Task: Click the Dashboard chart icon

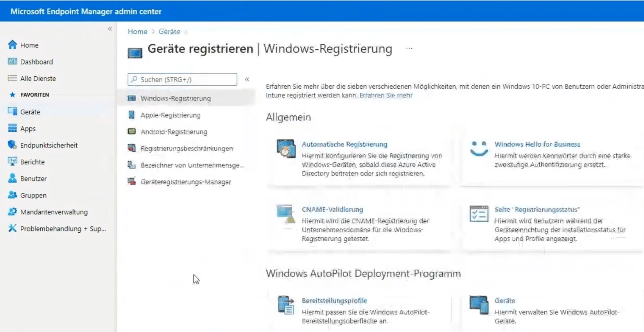Action: point(13,61)
